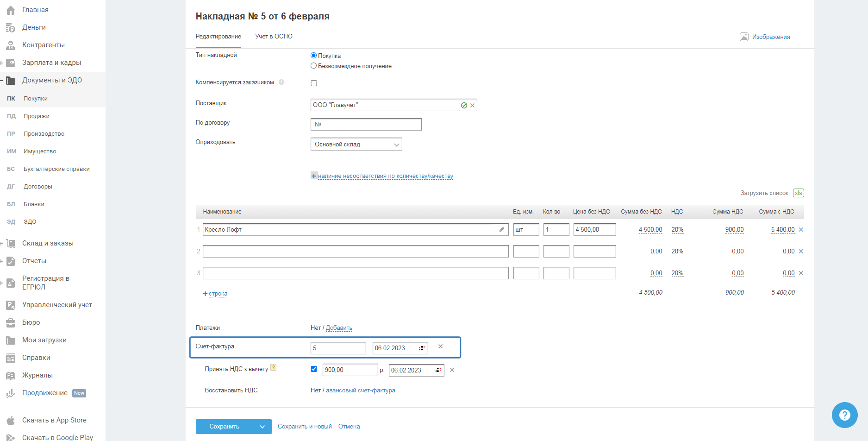Click the xls upload list icon

tap(798, 193)
